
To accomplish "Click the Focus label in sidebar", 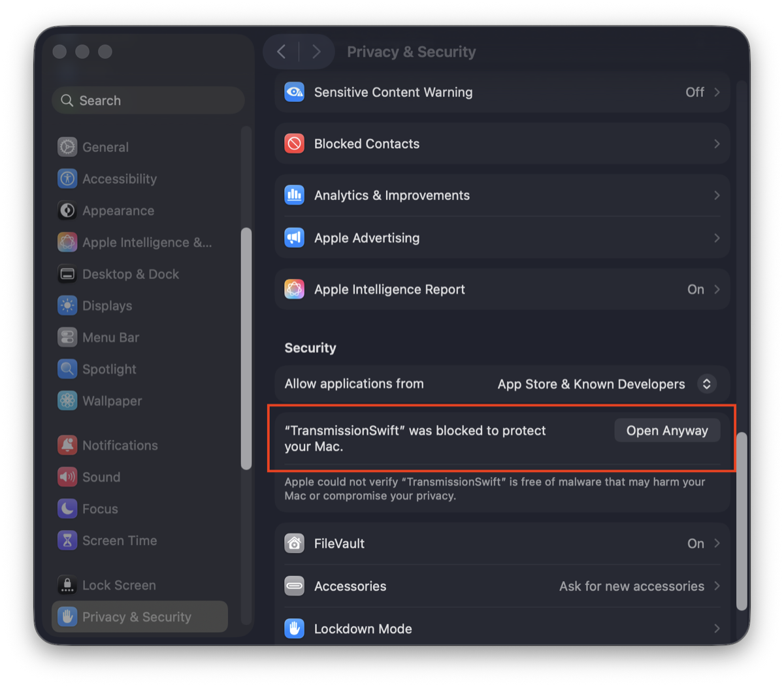I will (100, 509).
